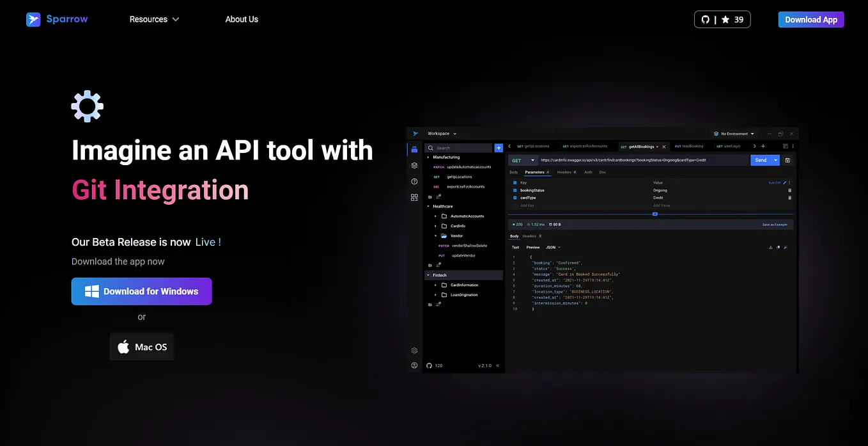Click the Download for Windows button
Screen dimensions: 868x446
[141, 291]
